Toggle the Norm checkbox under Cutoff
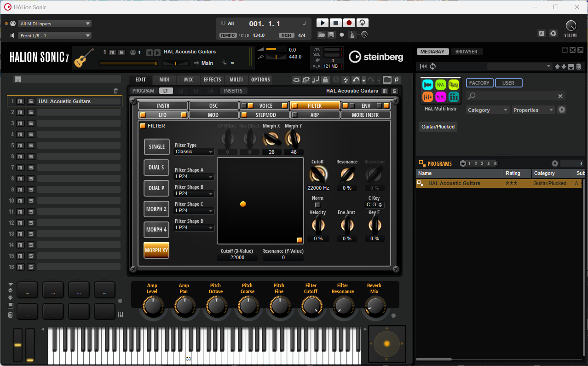 [x=317, y=205]
